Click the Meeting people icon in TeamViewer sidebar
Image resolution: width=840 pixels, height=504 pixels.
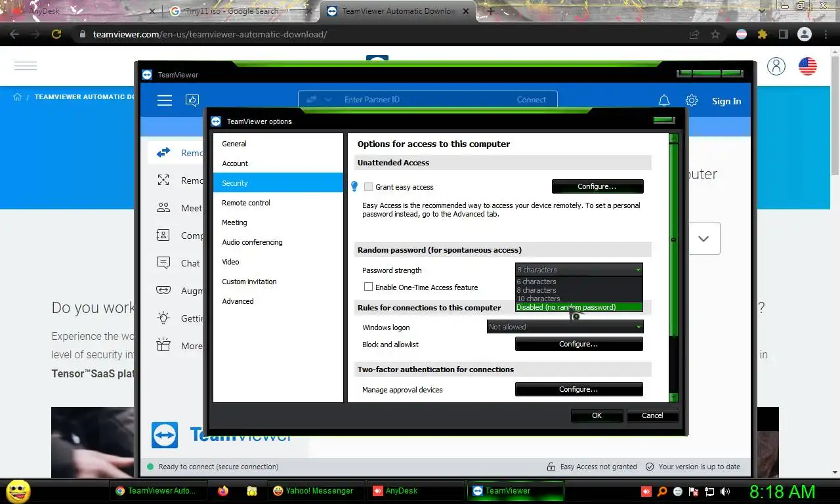(163, 208)
